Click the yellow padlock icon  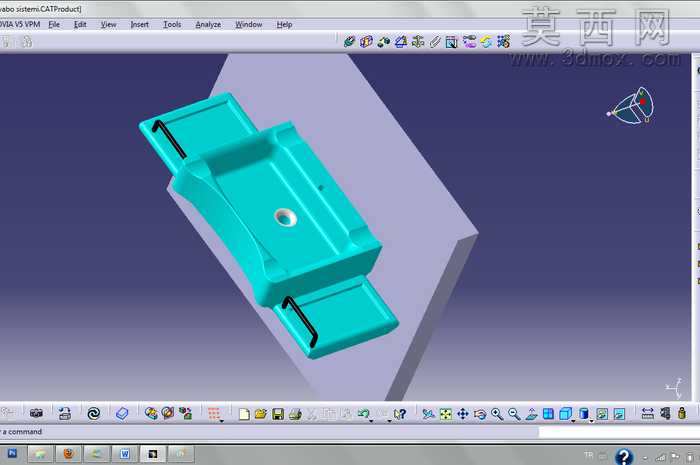tap(682, 413)
